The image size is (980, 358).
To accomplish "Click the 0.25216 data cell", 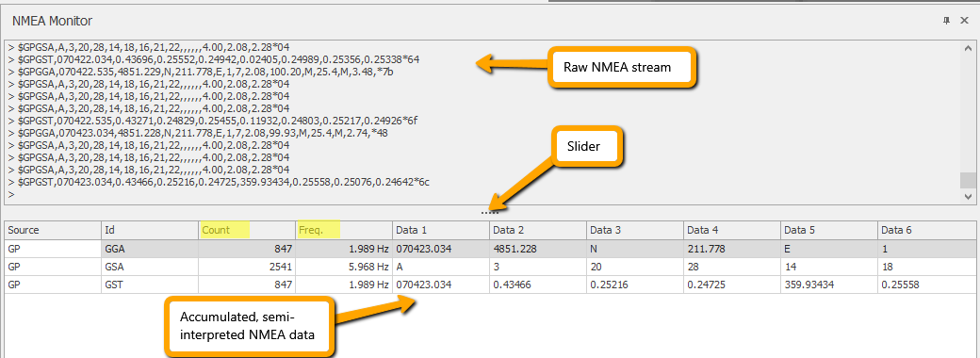I will click(x=635, y=285).
